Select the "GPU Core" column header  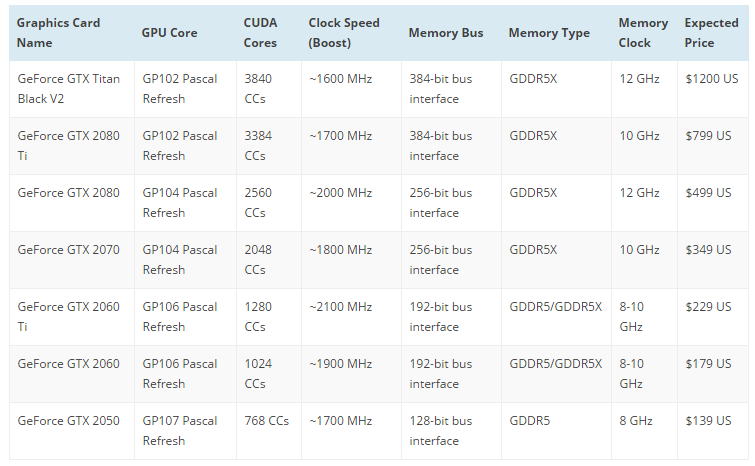[x=170, y=33]
